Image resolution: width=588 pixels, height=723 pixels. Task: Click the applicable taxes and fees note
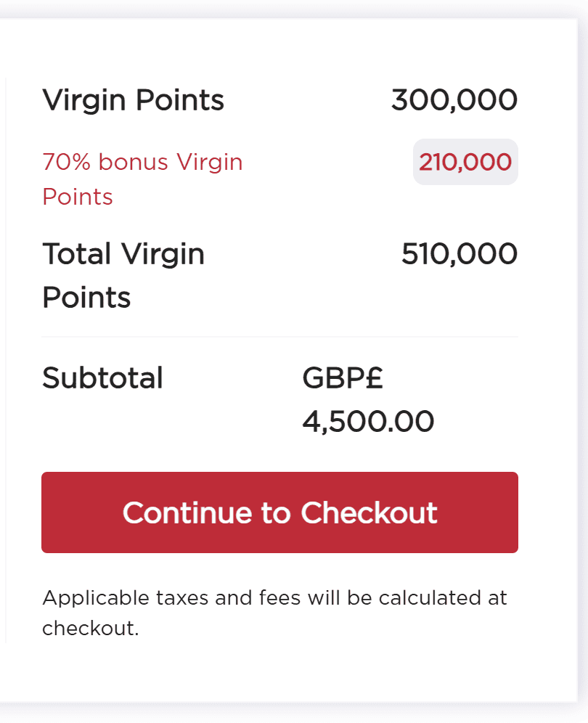(x=274, y=598)
